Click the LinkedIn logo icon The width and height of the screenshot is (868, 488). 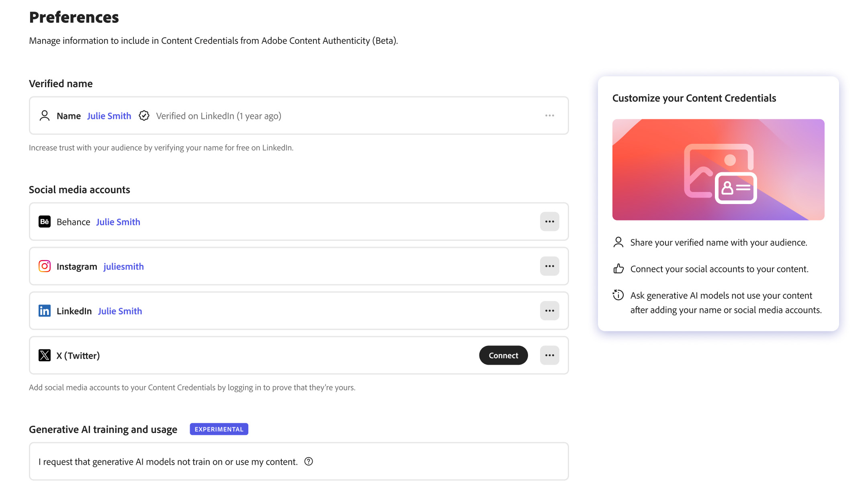(45, 311)
